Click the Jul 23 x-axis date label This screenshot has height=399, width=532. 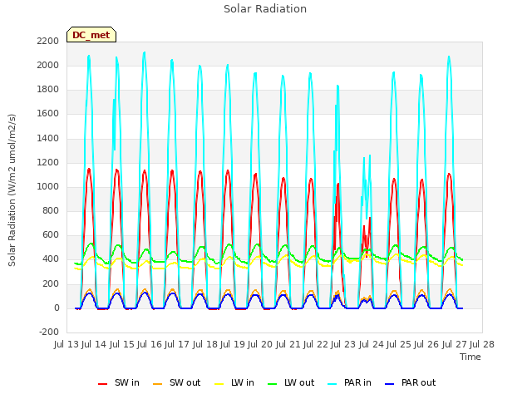tap(343, 345)
